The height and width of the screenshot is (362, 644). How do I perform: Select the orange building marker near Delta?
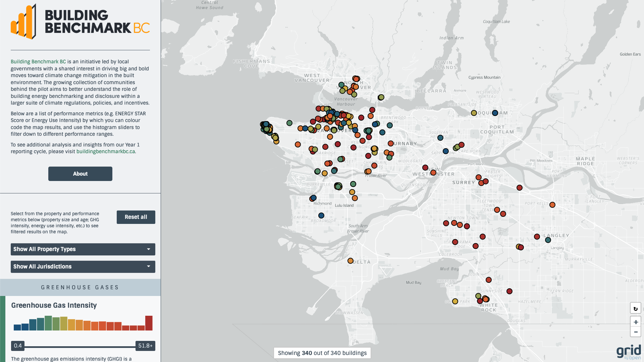coord(350,261)
